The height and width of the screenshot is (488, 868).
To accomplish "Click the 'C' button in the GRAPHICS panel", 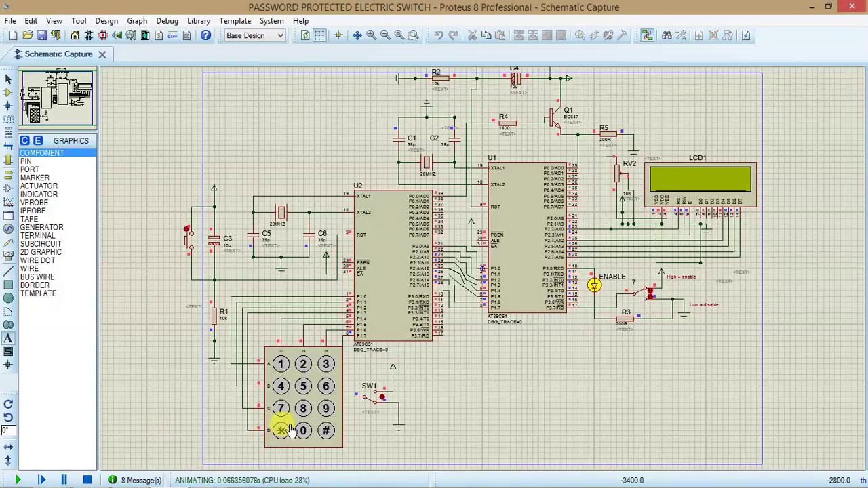I will click(24, 140).
